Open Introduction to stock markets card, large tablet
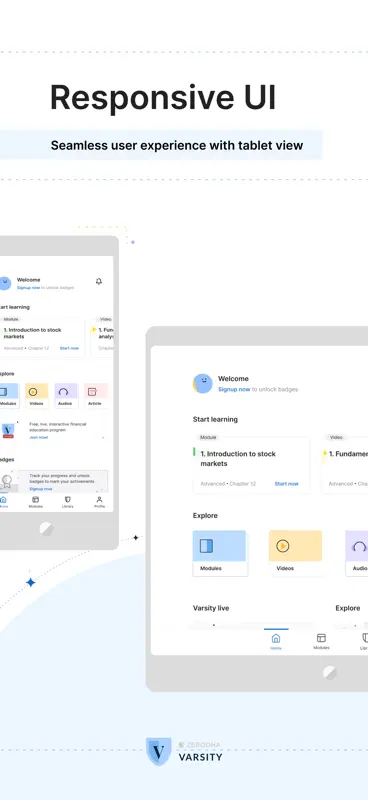 coord(251,465)
